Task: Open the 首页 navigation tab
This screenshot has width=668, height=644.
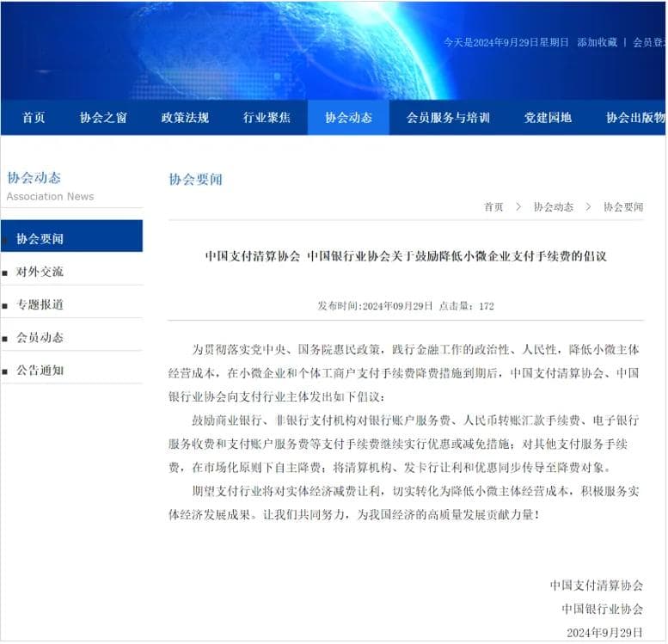Action: pyautogui.click(x=34, y=118)
